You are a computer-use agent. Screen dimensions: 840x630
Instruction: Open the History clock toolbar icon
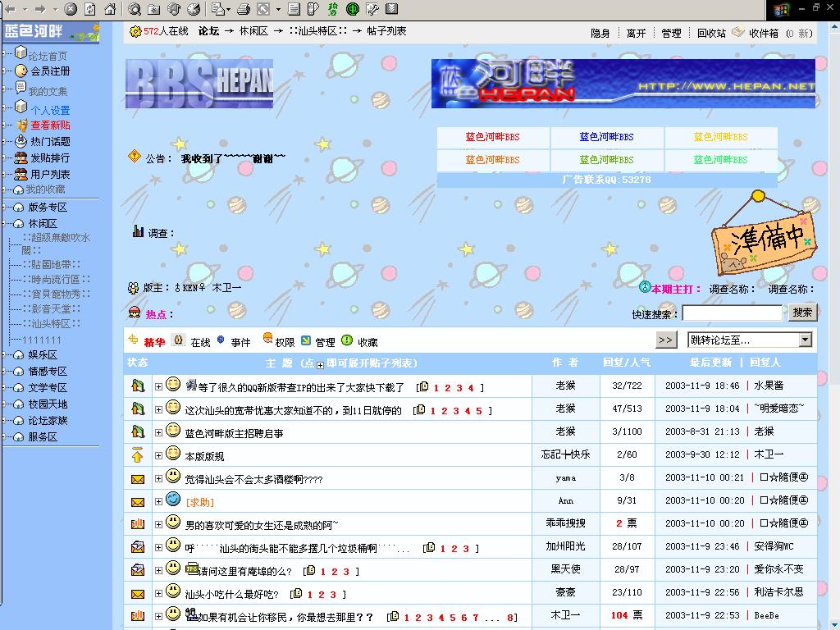[194, 8]
